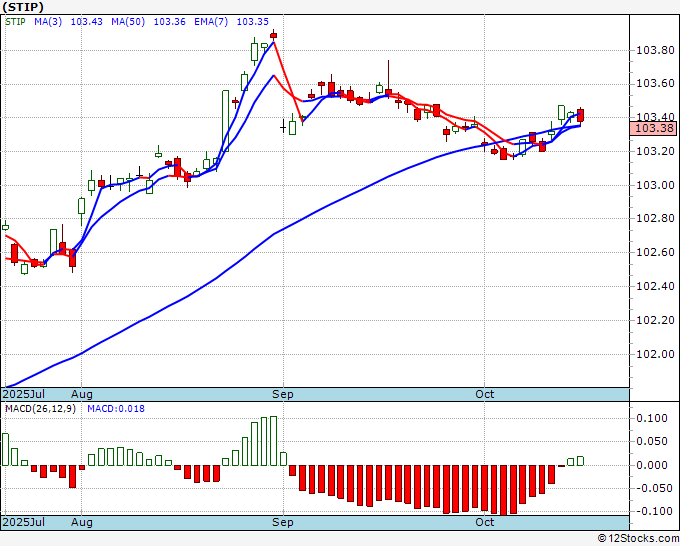
Task: Click the 102.00 price axis label
Action: point(655,354)
